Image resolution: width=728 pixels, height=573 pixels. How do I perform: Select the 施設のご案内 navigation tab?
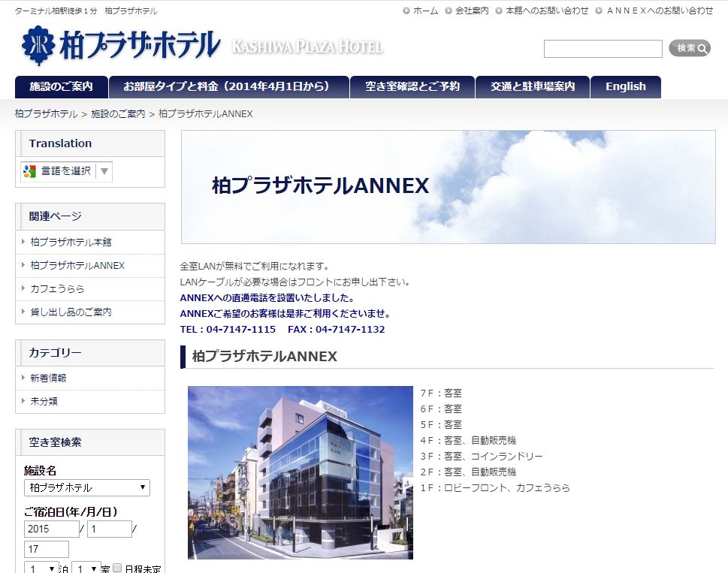click(x=62, y=87)
